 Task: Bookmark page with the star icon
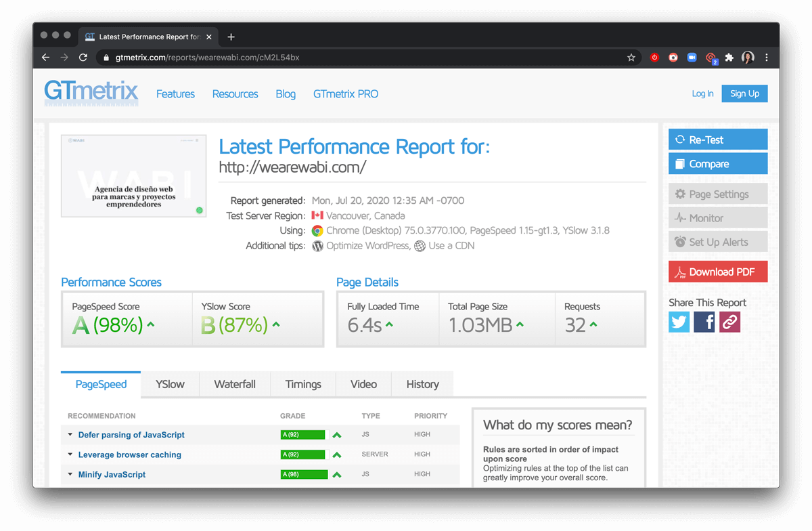pyautogui.click(x=631, y=58)
